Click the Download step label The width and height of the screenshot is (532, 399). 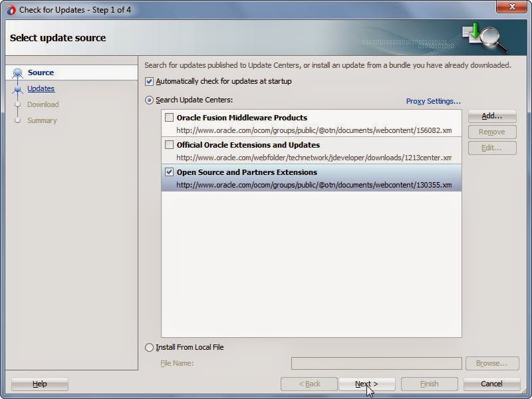pos(43,104)
